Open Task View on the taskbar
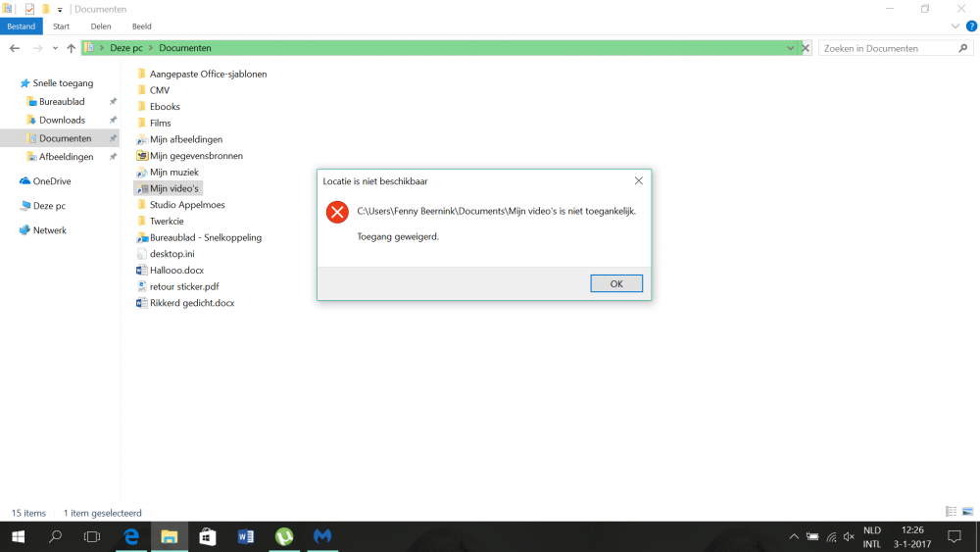 92,537
